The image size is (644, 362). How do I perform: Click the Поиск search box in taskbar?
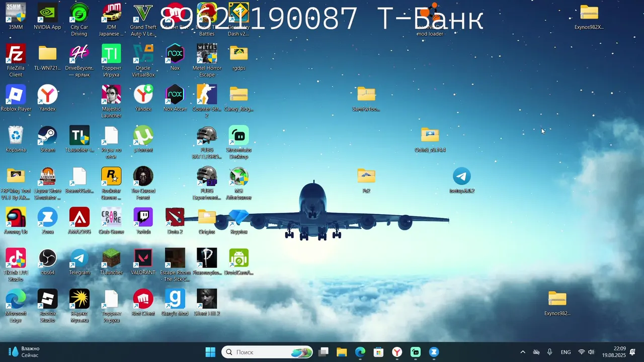tap(267, 352)
